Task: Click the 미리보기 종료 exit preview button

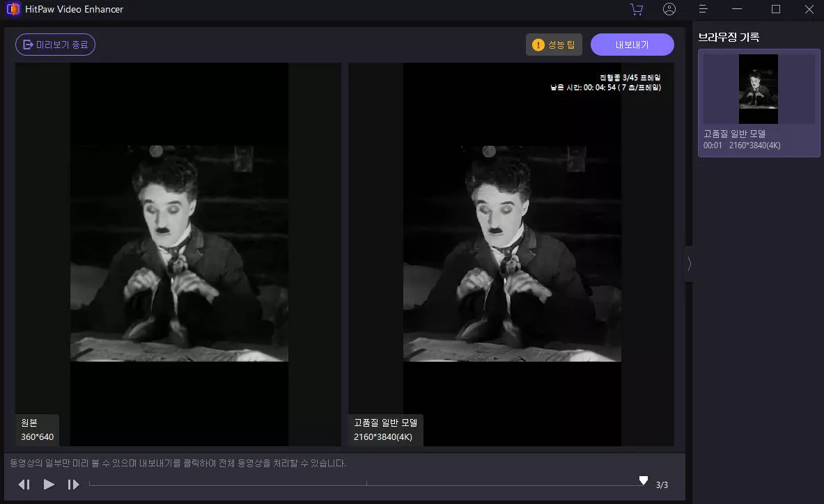Action: [x=55, y=45]
